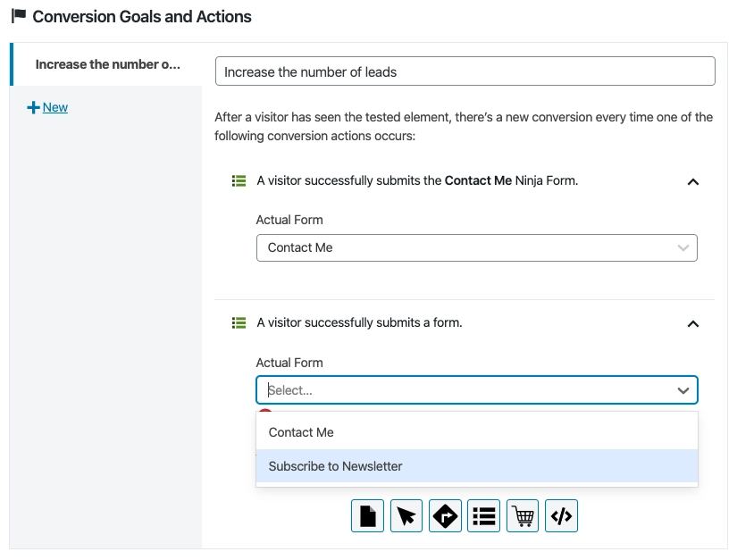
Task: Click the form icon of the Ninja Form action
Action: click(x=239, y=181)
